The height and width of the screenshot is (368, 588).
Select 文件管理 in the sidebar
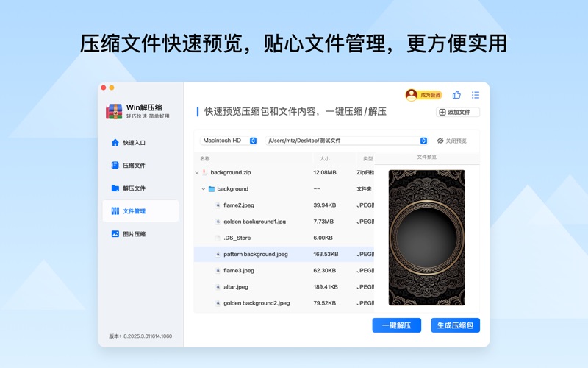(x=140, y=211)
